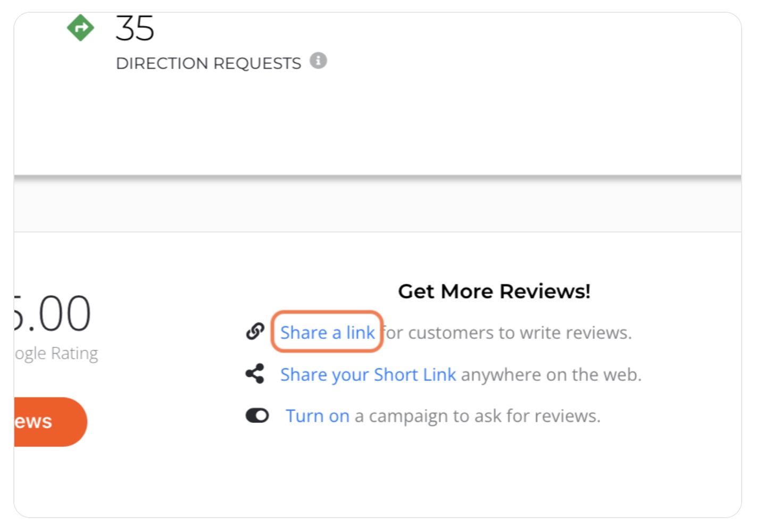This screenshot has height=532, width=765.
Task: Select the Turn on campaign link
Action: point(318,415)
